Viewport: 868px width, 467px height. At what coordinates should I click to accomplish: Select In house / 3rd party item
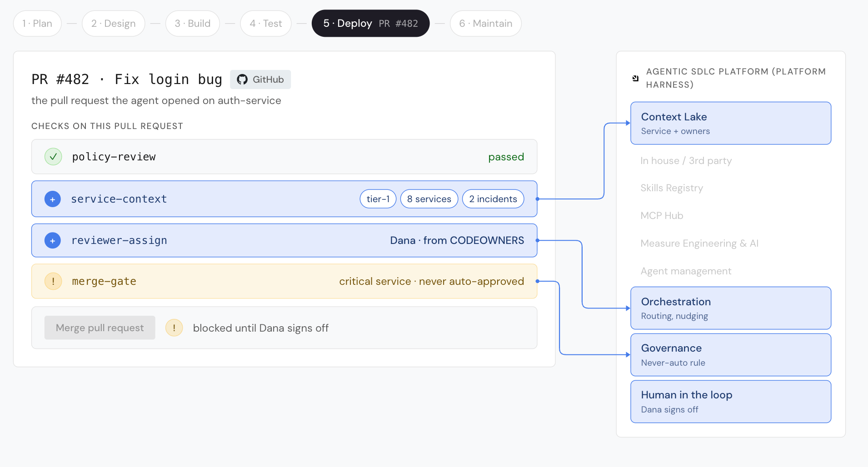pos(686,160)
